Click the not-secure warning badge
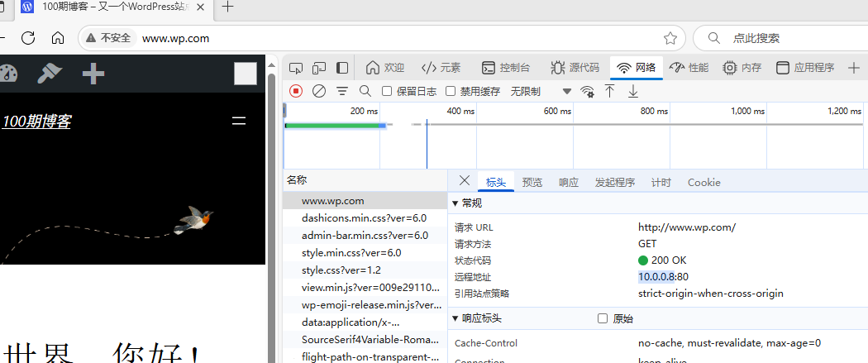 pos(109,38)
